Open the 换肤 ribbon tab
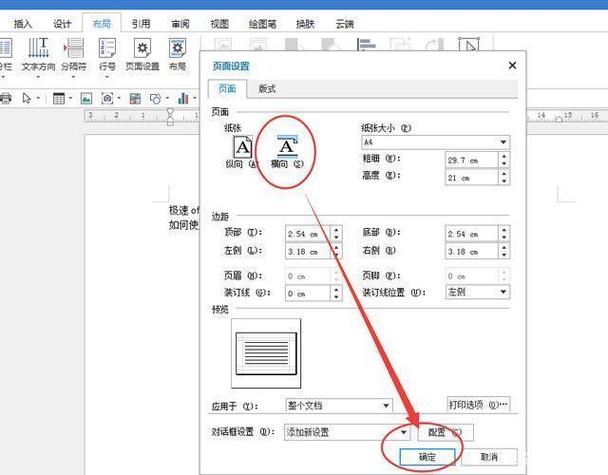The height and width of the screenshot is (475, 608). click(x=305, y=24)
